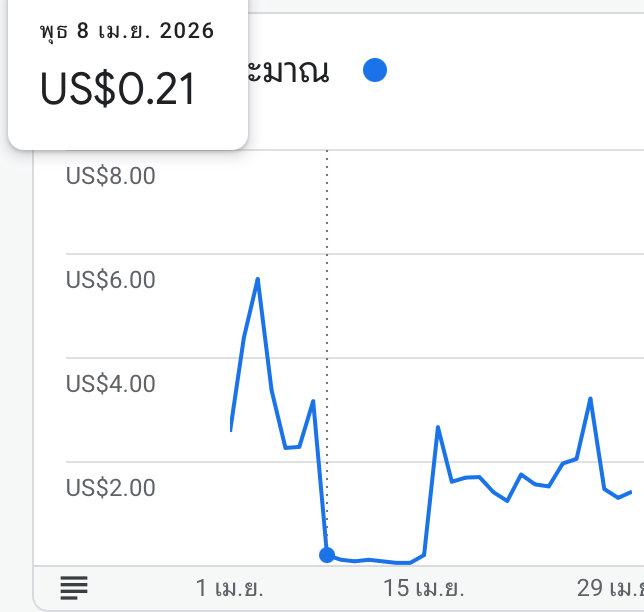Click the US$6.00 y-axis label
The height and width of the screenshot is (612, 644).
(110, 280)
